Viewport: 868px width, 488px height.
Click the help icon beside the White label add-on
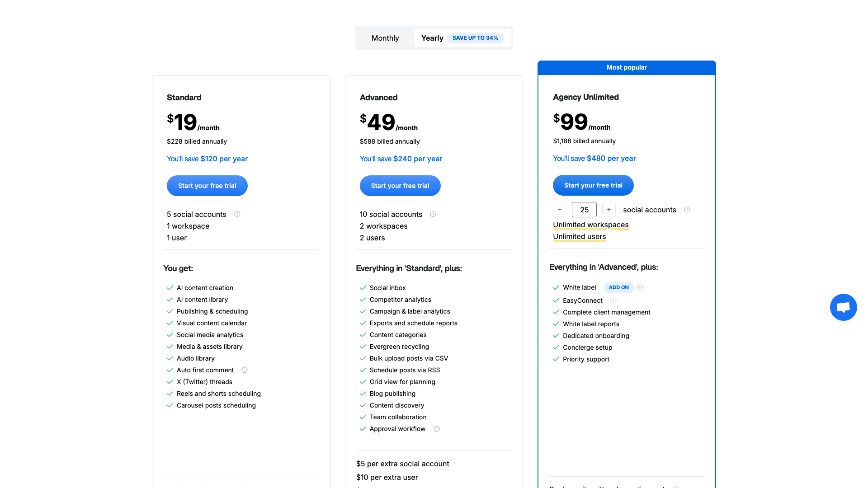coord(640,287)
